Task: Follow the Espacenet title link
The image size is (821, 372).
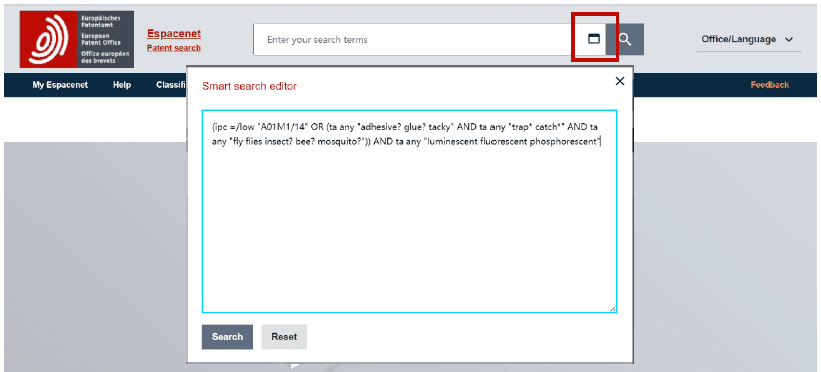Action: (x=174, y=34)
